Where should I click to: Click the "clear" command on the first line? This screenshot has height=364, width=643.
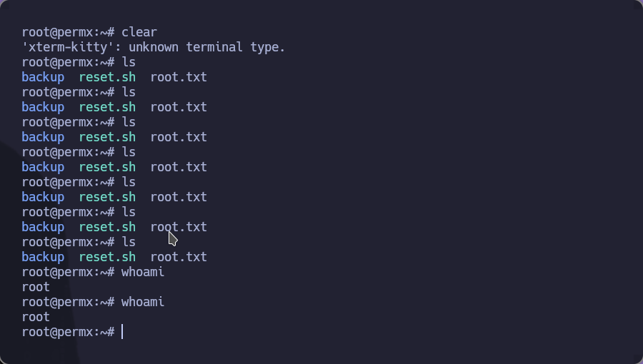pos(139,32)
